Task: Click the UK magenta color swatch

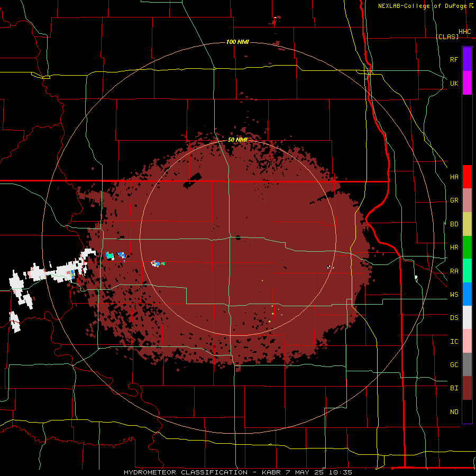Action: click(467, 83)
